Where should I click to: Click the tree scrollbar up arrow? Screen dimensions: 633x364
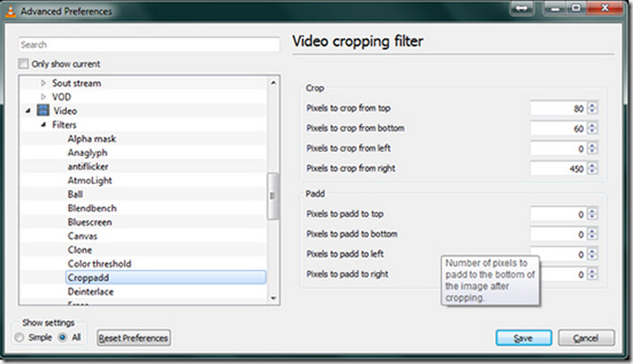pos(273,82)
